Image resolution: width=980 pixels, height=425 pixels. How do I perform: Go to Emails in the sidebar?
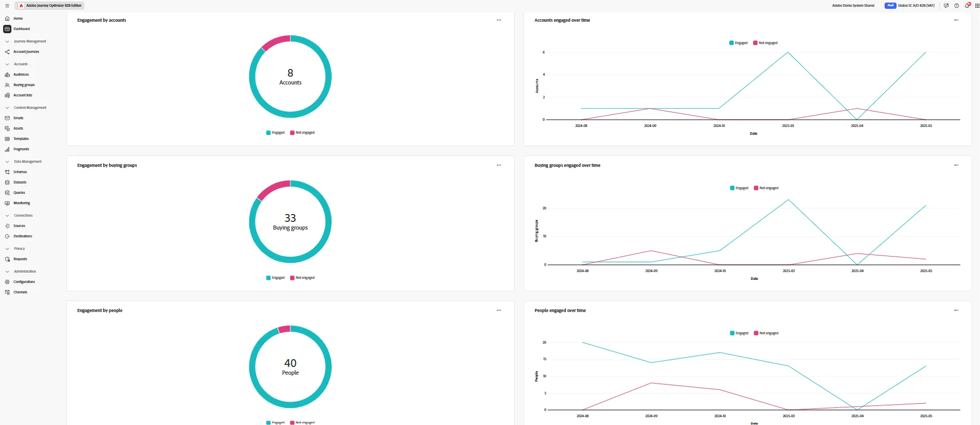click(x=14, y=118)
